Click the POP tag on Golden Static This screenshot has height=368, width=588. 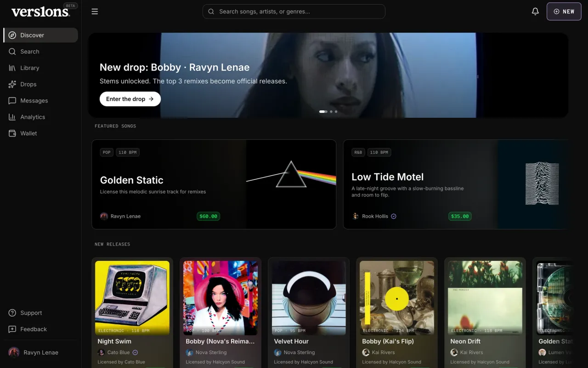click(x=107, y=152)
